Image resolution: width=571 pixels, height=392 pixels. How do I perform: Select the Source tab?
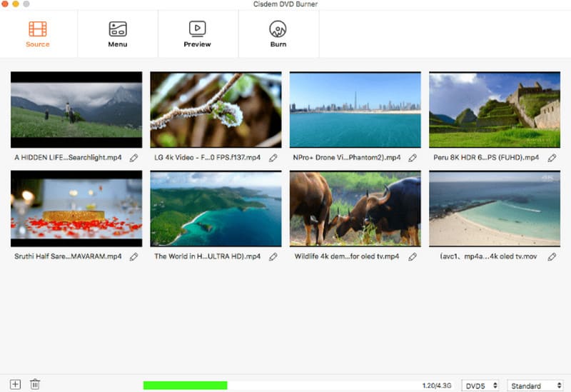click(x=38, y=34)
